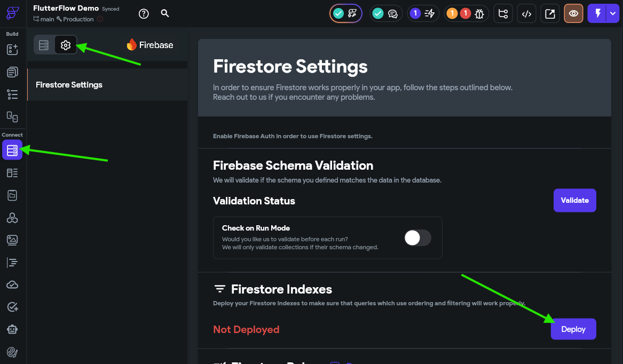
Task: Open the Widget Palette add icon
Action: pyautogui.click(x=12, y=49)
